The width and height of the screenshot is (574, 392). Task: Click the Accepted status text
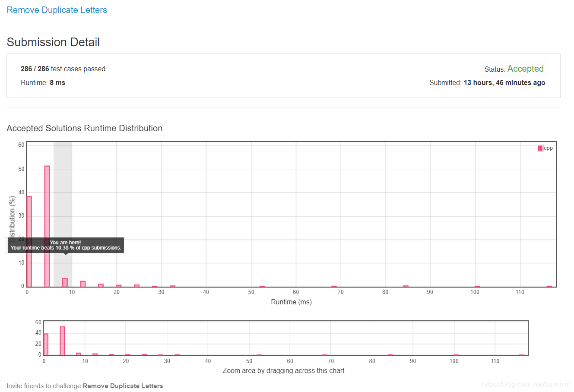525,69
